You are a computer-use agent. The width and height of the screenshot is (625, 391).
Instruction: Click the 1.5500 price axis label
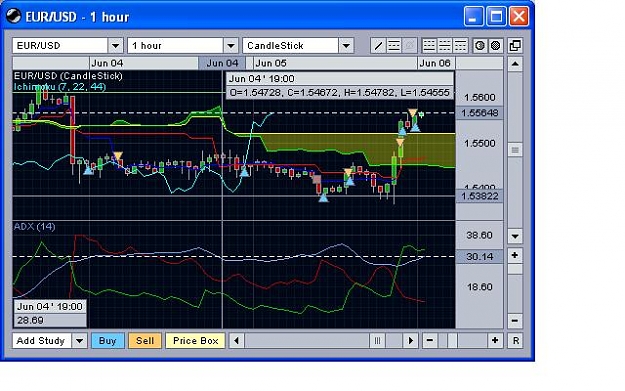point(480,143)
